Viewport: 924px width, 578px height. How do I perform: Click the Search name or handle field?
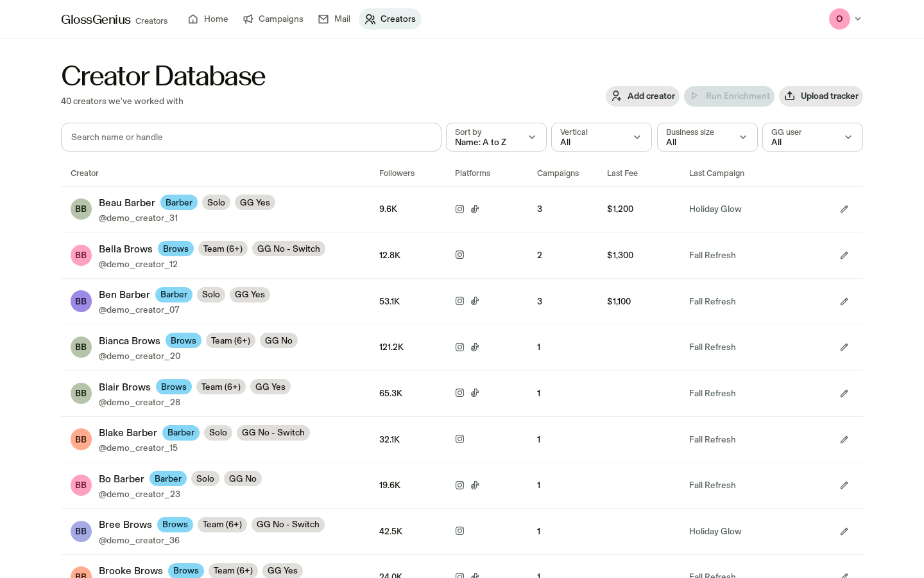click(251, 137)
